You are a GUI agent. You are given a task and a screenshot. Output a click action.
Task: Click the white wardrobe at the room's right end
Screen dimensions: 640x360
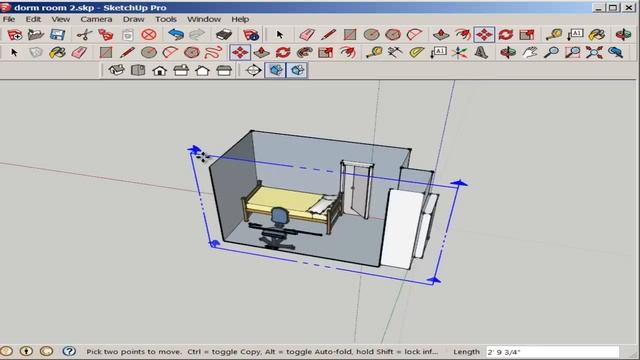pyautogui.click(x=402, y=229)
